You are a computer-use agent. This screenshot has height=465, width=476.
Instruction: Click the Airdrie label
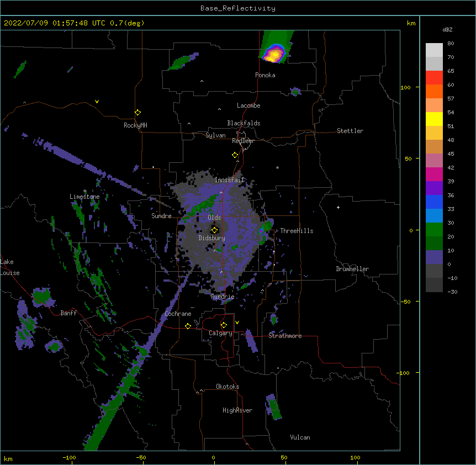pyautogui.click(x=223, y=297)
